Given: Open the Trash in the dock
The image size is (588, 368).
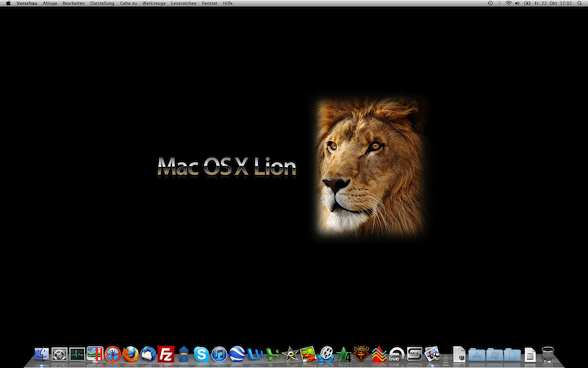Looking at the screenshot, I should [x=548, y=355].
